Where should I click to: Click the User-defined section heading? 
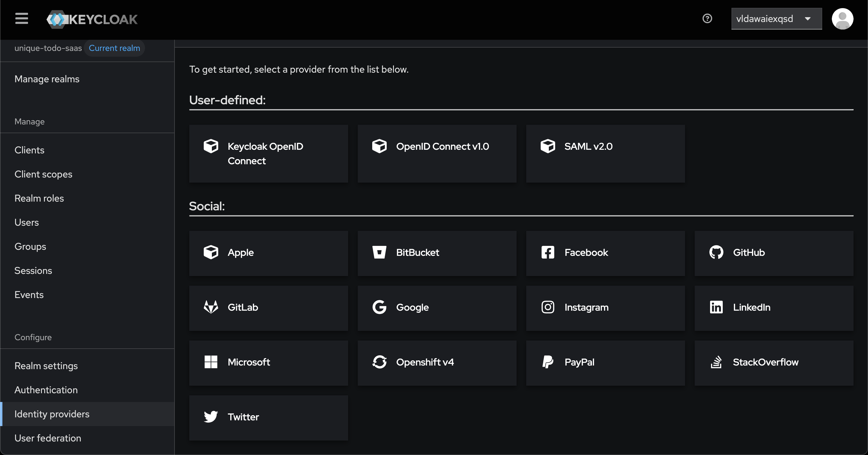(228, 100)
